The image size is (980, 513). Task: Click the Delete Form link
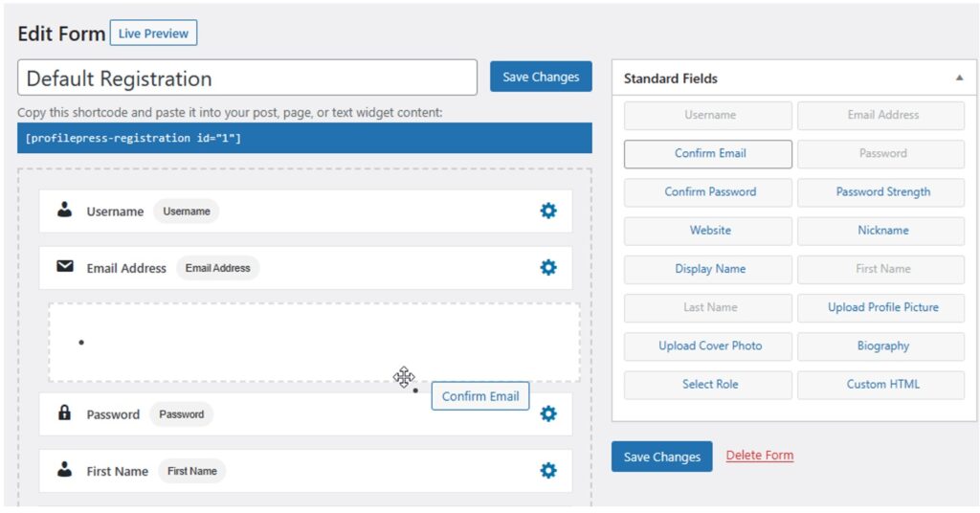click(759, 456)
